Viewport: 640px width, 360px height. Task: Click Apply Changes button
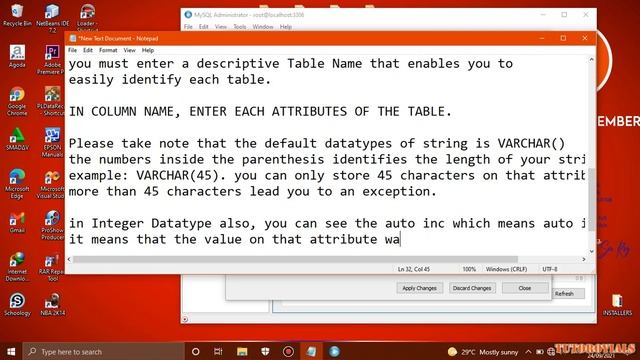[420, 288]
